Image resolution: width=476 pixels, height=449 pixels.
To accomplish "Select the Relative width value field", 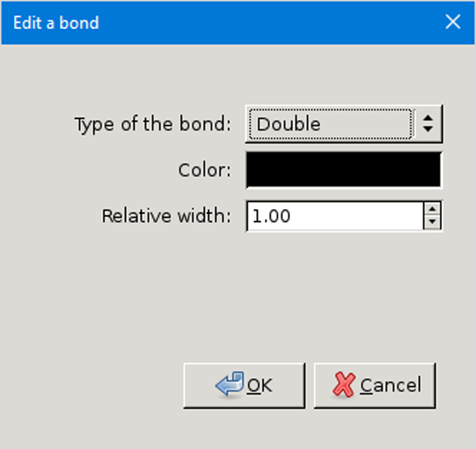I will [x=333, y=216].
